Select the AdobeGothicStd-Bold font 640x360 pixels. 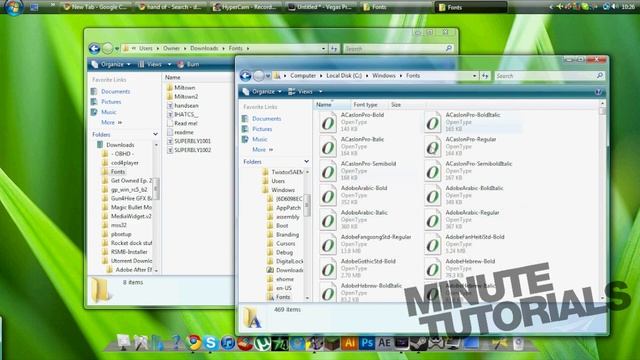pos(367,269)
